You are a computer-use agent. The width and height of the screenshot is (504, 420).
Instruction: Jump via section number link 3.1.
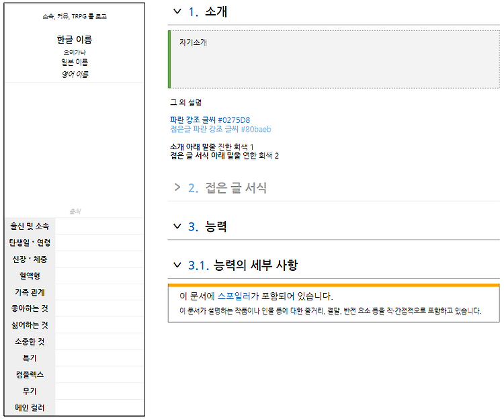[x=198, y=265]
